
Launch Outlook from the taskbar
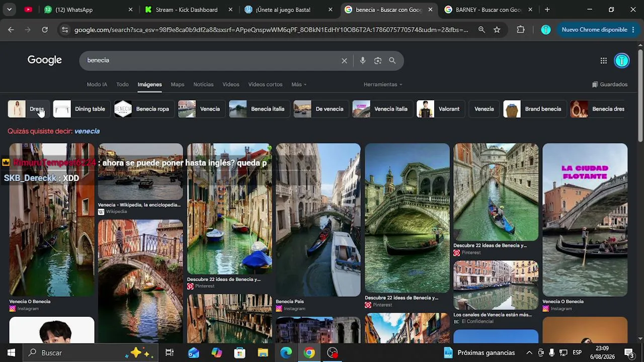coord(194,352)
